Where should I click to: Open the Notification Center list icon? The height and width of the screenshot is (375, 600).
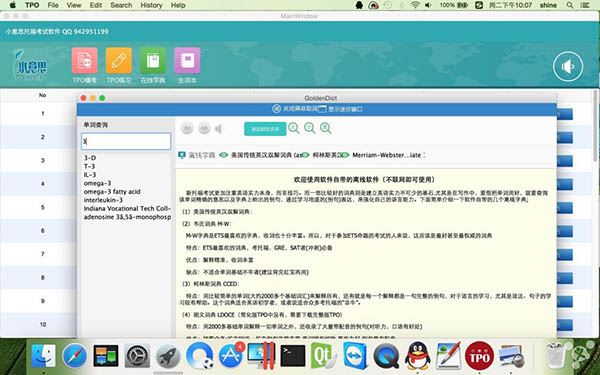pos(585,5)
